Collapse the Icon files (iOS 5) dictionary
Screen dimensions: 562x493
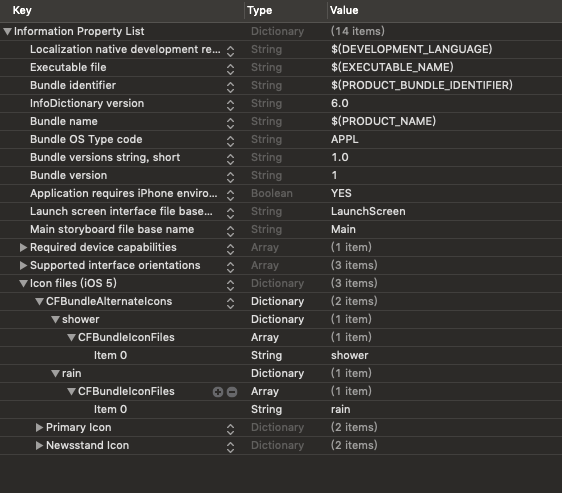click(x=23, y=284)
